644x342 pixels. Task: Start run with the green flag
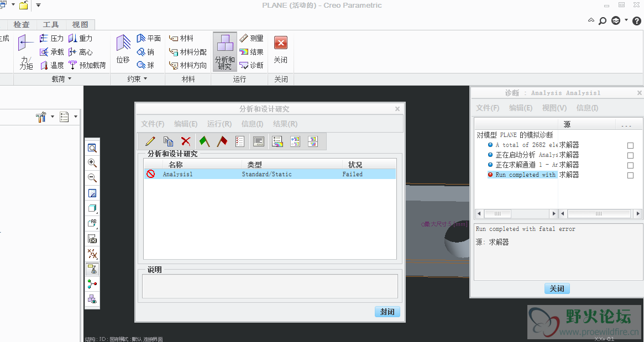[x=205, y=141]
